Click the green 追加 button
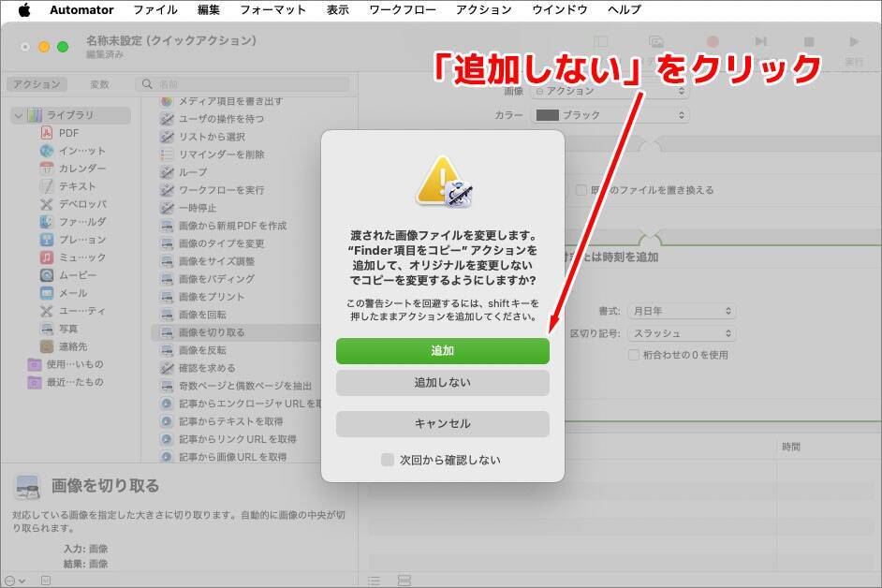The image size is (882, 588). 442,350
